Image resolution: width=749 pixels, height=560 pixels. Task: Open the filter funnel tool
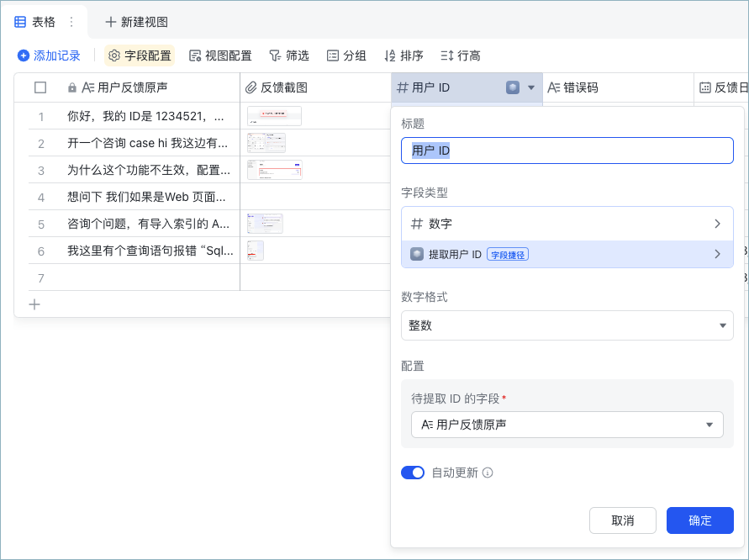pos(275,55)
